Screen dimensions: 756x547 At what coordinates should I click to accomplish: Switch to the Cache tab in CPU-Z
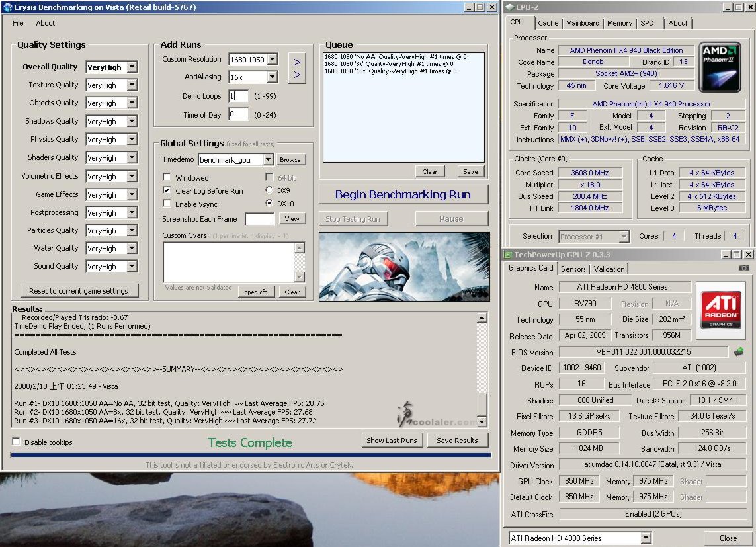548,23
